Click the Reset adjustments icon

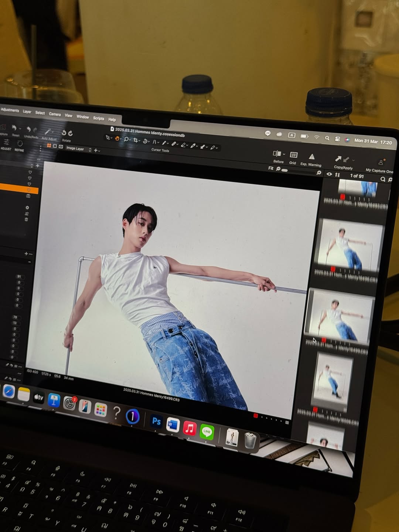click(15, 128)
